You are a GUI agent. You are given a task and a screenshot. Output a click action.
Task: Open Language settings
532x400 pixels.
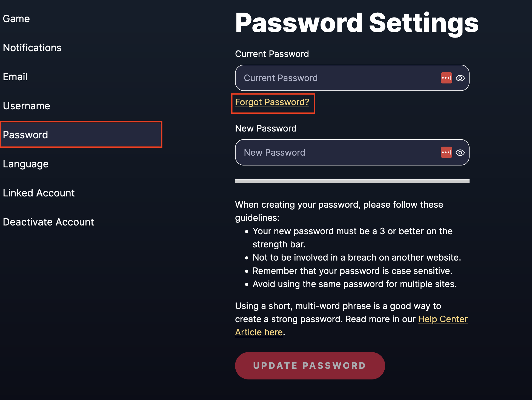[x=26, y=164]
